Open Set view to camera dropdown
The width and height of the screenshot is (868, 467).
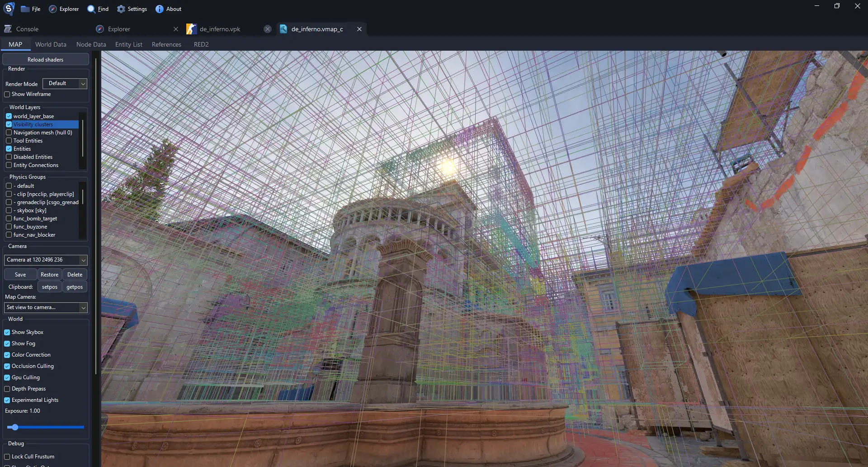(x=46, y=307)
